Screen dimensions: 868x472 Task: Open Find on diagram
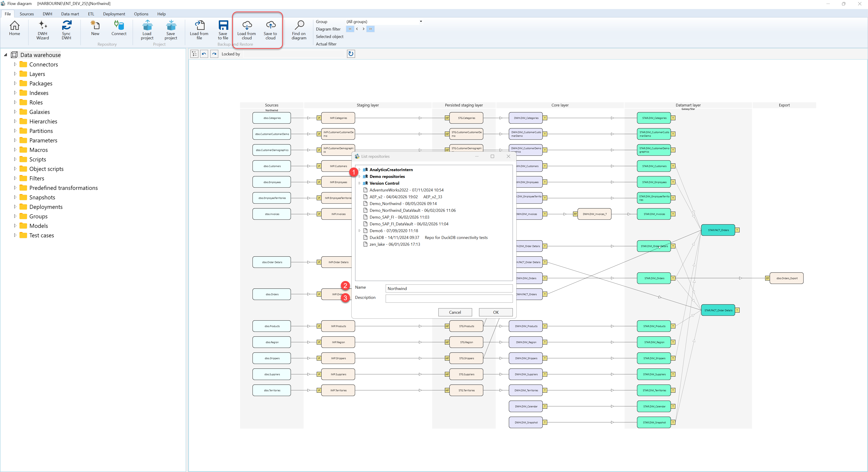pyautogui.click(x=299, y=30)
